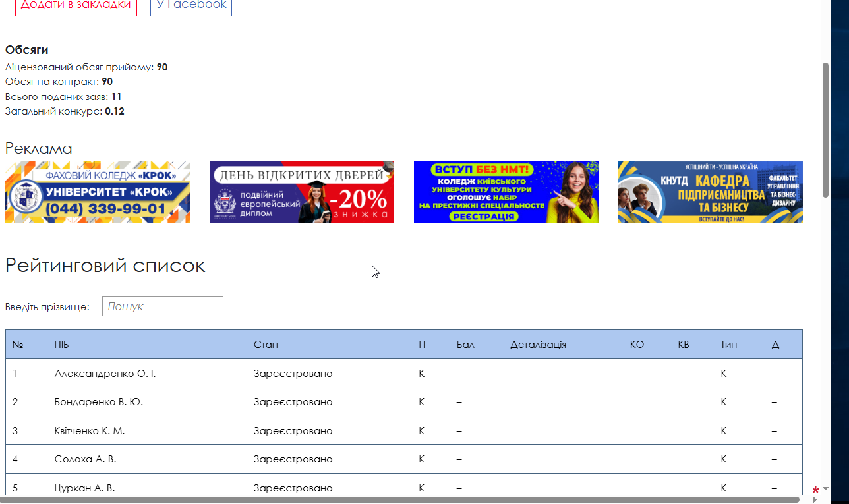Click the '№' column header
The image size is (849, 504).
click(x=18, y=345)
